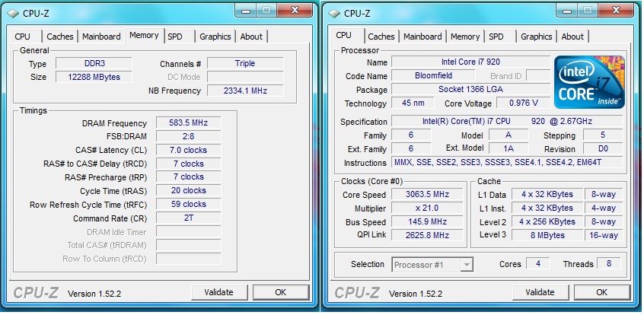Click Validate in the Memory window
Viewport: 644px width, 315px height.
[219, 292]
